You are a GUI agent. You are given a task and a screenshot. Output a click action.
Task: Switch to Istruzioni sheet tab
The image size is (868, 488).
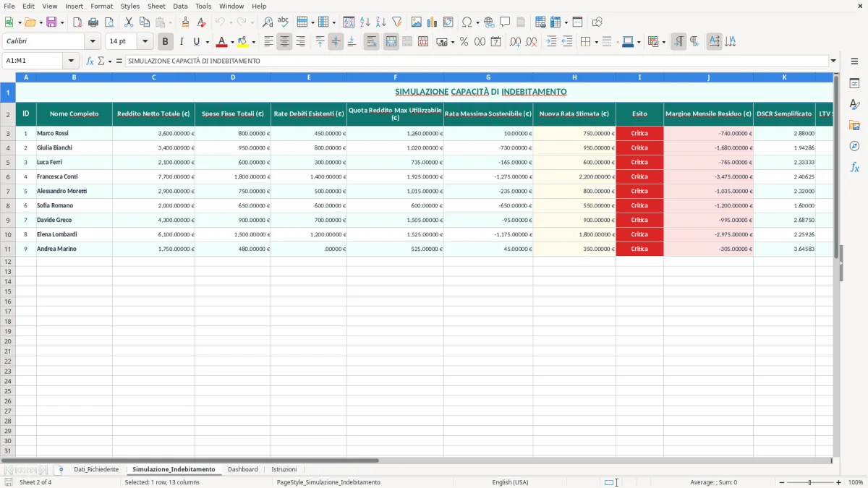(x=284, y=469)
